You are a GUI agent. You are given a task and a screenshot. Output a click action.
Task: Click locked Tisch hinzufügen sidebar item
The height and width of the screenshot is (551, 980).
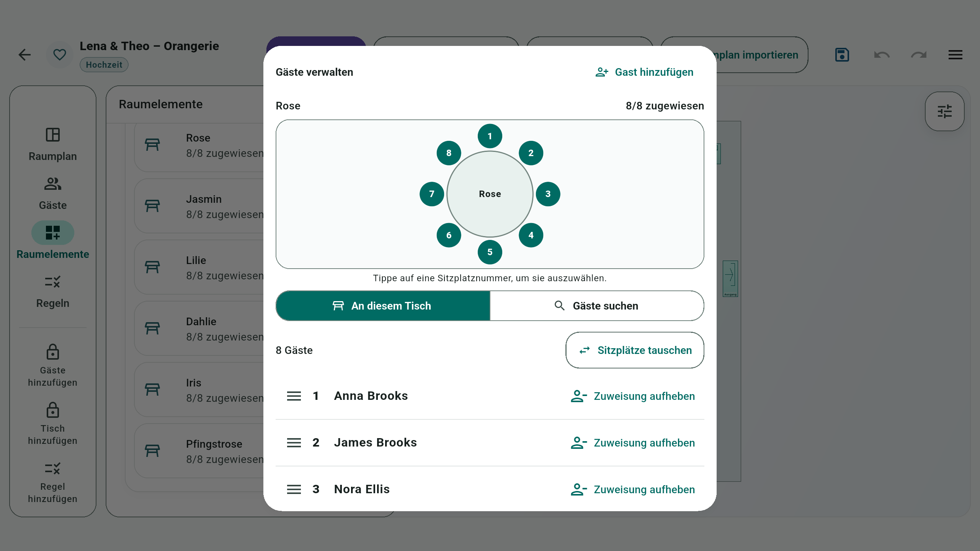tap(53, 424)
